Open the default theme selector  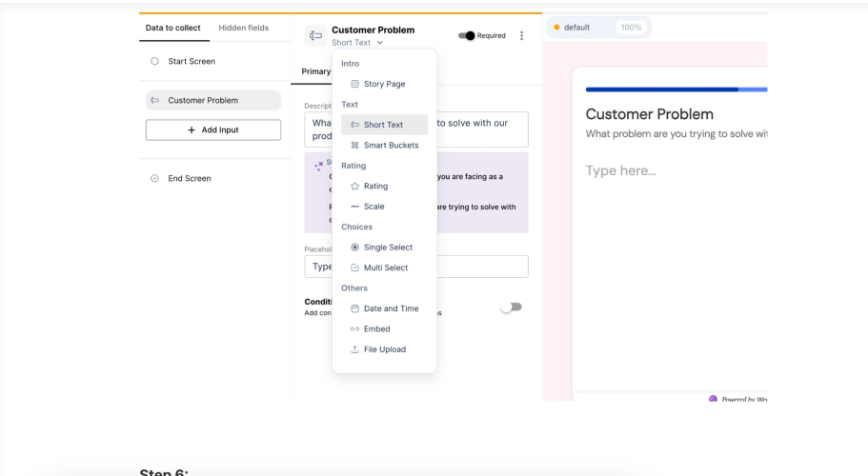click(x=575, y=28)
